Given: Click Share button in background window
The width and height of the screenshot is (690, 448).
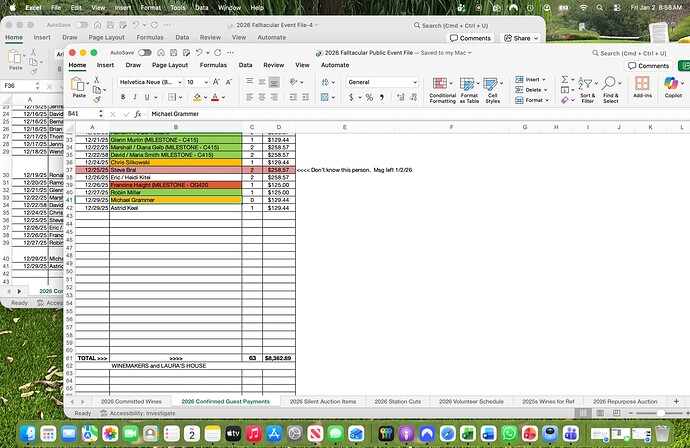Looking at the screenshot, I should [521, 38].
